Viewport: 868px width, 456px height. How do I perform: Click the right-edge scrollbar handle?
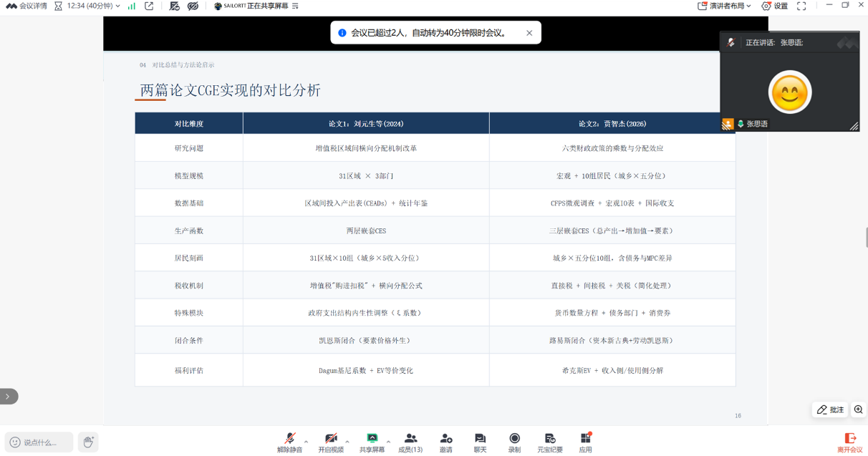(x=866, y=238)
